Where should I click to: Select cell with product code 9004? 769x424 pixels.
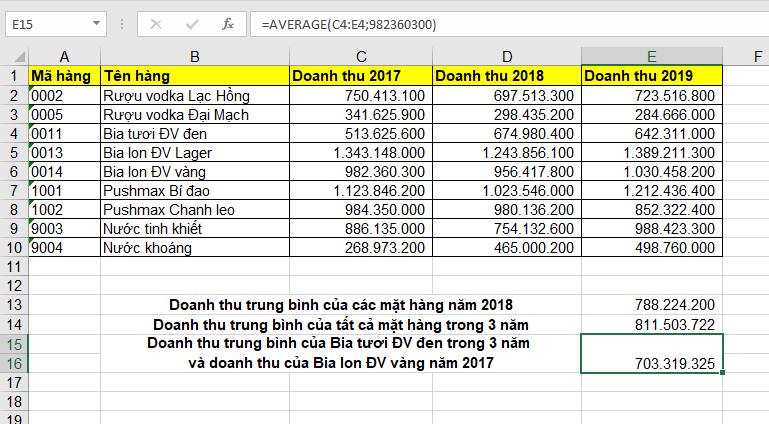65,247
